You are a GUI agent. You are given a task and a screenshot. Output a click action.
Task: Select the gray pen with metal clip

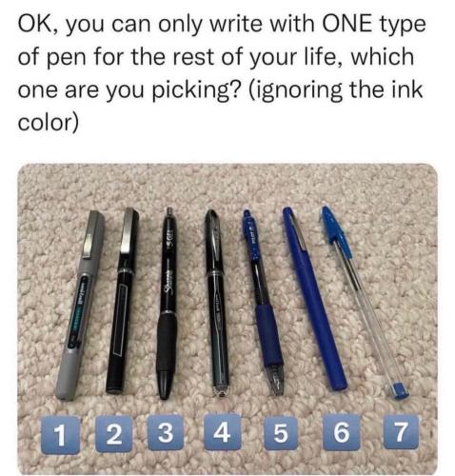pyautogui.click(x=81, y=305)
